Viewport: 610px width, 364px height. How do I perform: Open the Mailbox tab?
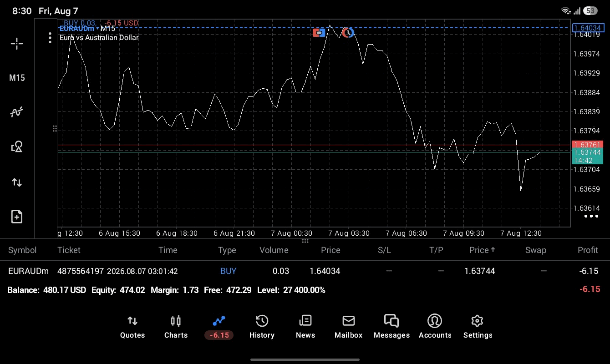[349, 328]
